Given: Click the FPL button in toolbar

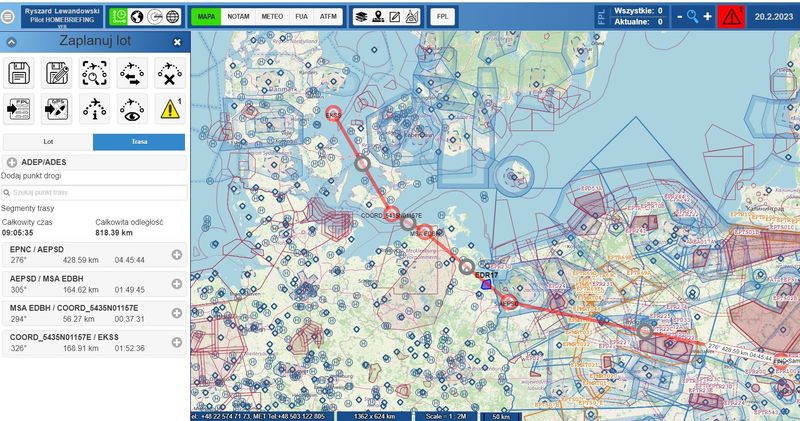Looking at the screenshot, I should tap(440, 17).
